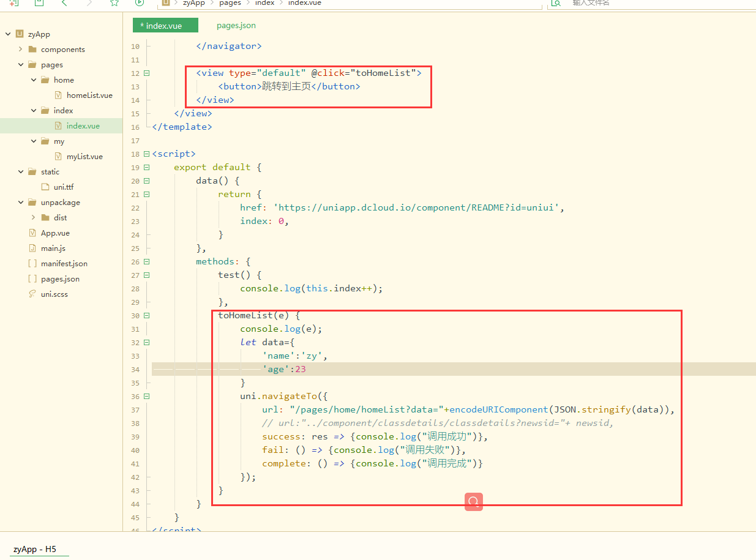Click the App.vue file icon

click(32, 233)
